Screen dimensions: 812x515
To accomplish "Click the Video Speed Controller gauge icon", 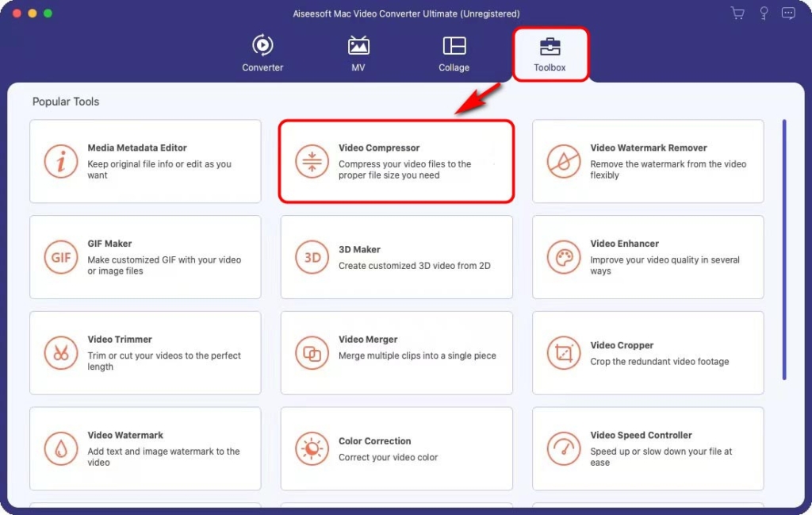I will pyautogui.click(x=563, y=448).
